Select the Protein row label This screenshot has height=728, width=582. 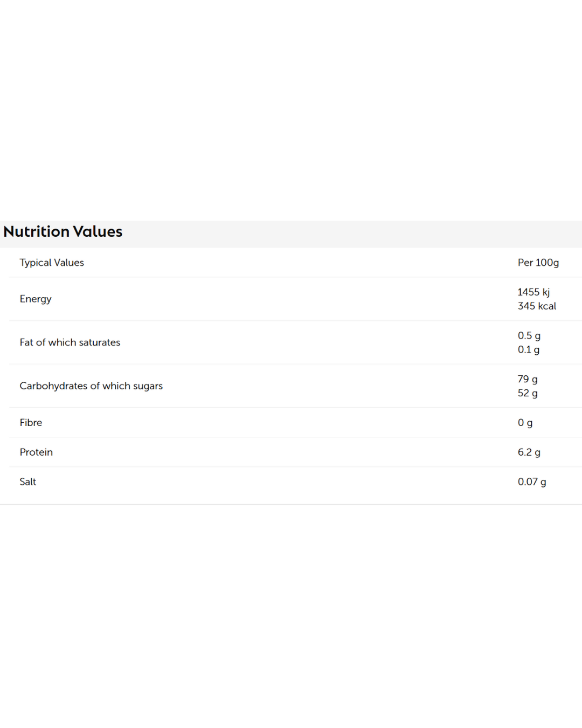[36, 452]
